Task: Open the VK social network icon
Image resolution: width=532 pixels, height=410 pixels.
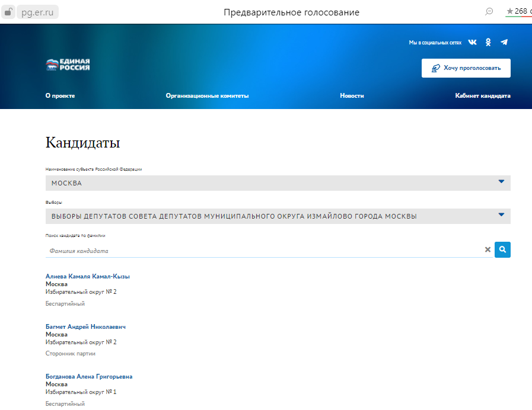Action: 472,42
